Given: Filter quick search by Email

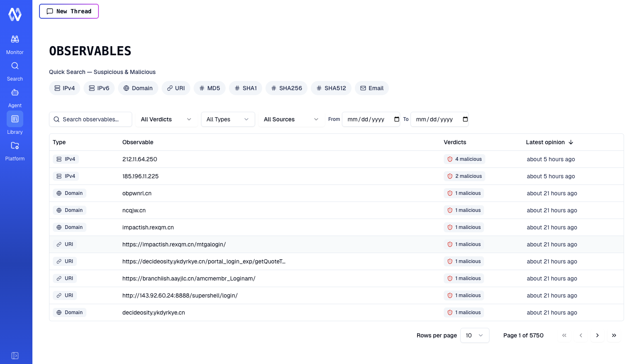Looking at the screenshot, I should pos(372,88).
